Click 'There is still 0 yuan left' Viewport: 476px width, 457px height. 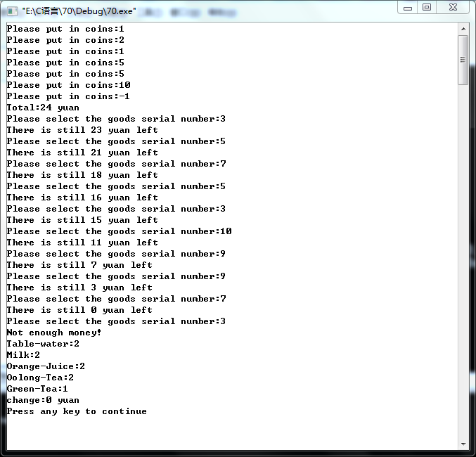(79, 310)
